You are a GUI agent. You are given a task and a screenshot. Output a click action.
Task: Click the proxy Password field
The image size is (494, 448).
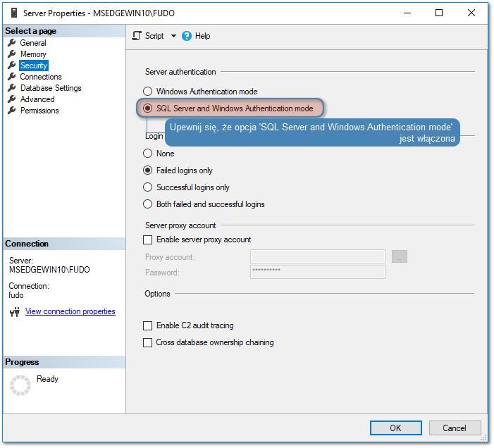click(318, 272)
